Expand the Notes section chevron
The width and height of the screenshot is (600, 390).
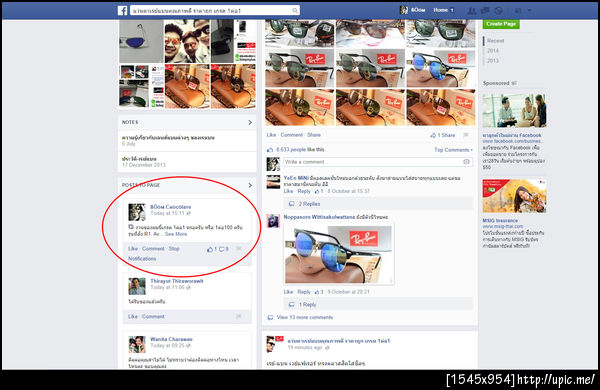(250, 122)
